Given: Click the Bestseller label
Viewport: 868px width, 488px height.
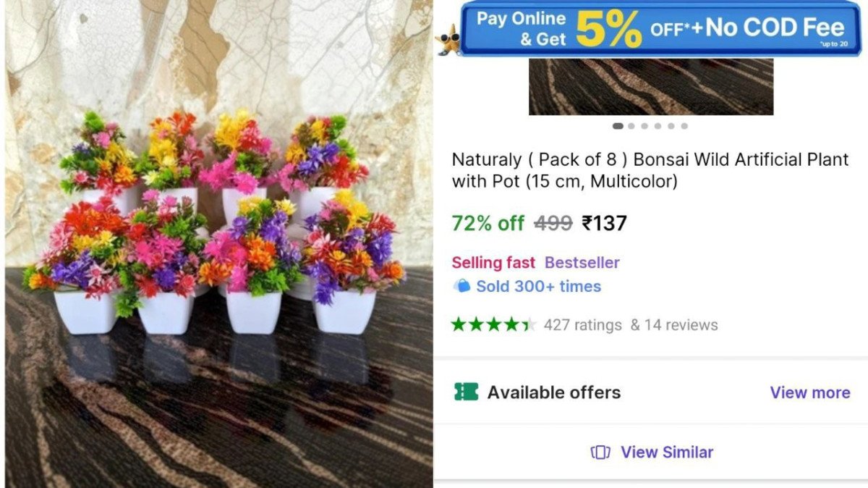Looking at the screenshot, I should tap(583, 262).
